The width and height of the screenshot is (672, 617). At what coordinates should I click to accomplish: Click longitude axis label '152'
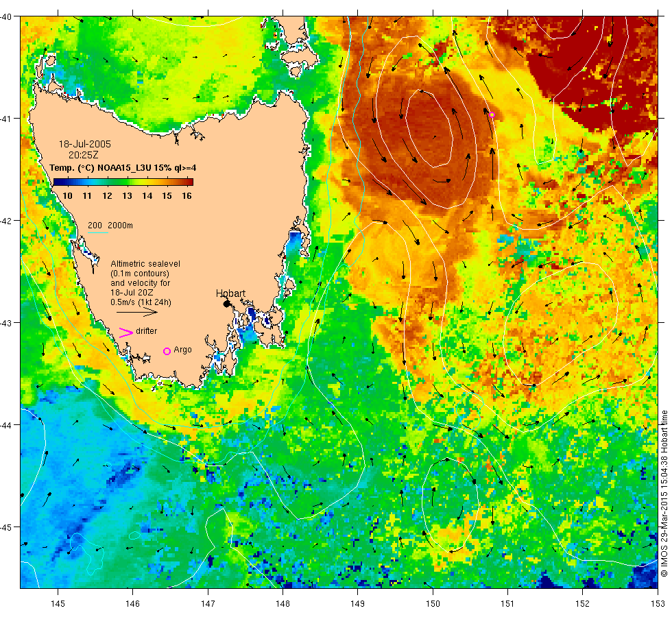tap(582, 604)
